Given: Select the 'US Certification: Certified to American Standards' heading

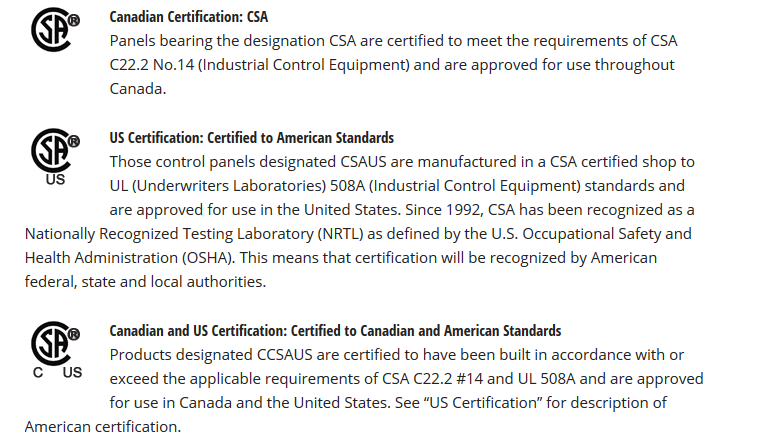Looking at the screenshot, I should tap(251, 138).
